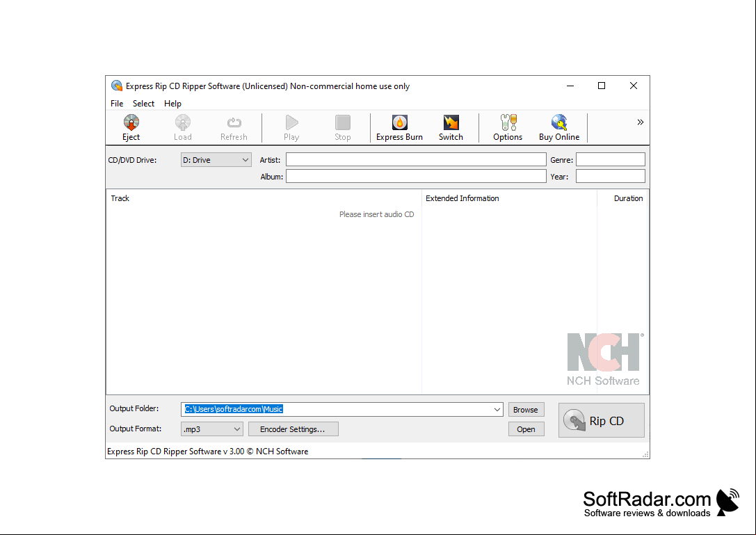Play the selected track

pyautogui.click(x=291, y=128)
